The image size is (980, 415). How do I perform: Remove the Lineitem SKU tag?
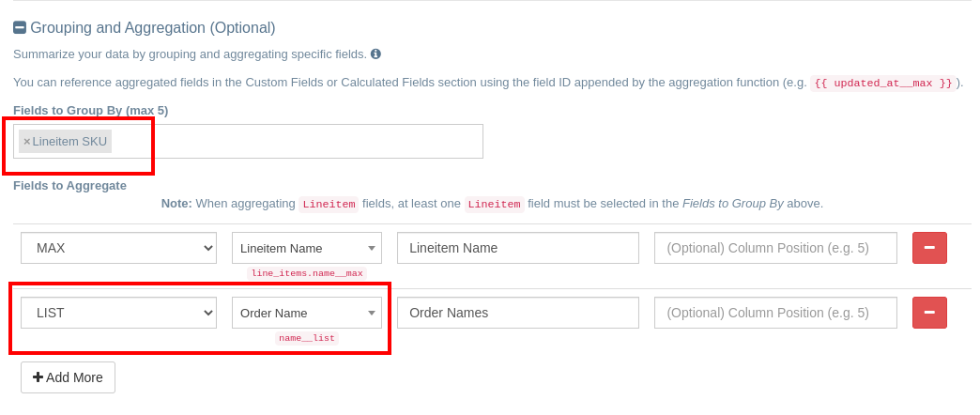26,142
